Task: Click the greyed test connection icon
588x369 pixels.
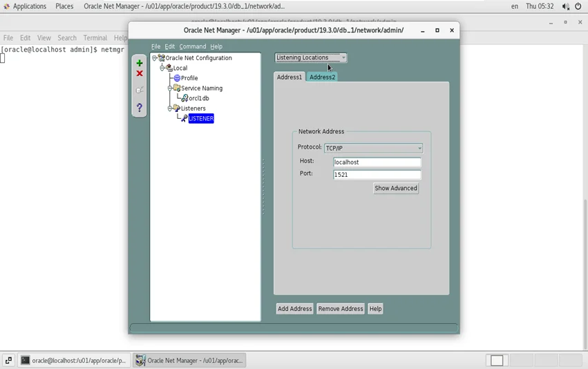Action: (140, 90)
